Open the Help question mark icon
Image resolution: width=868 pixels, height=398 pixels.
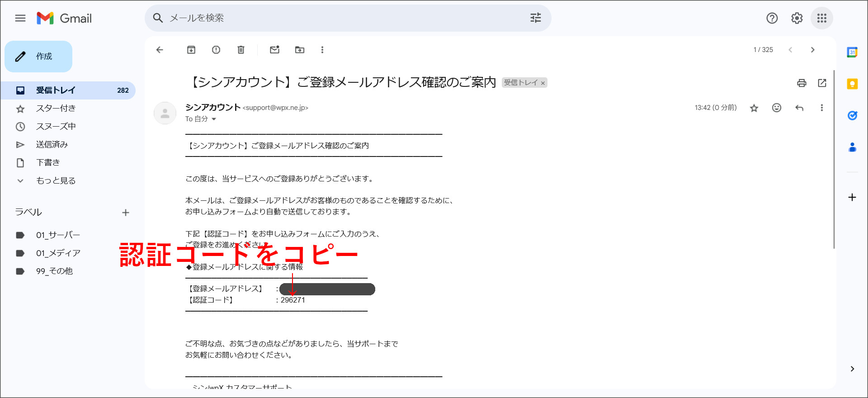coord(772,18)
